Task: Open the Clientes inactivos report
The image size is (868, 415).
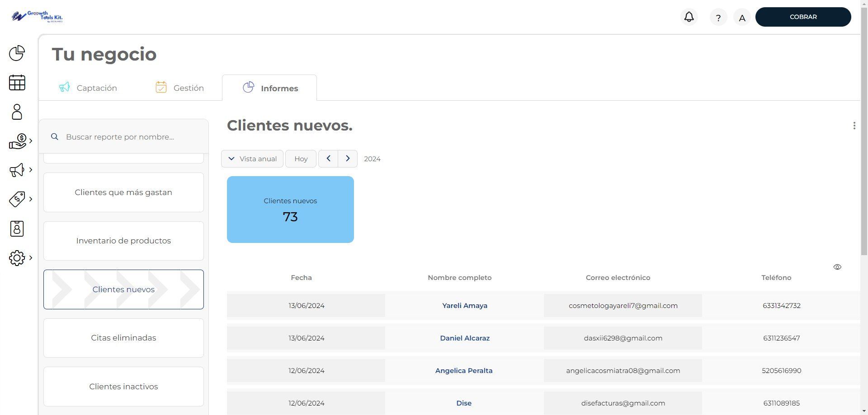Action: click(123, 386)
